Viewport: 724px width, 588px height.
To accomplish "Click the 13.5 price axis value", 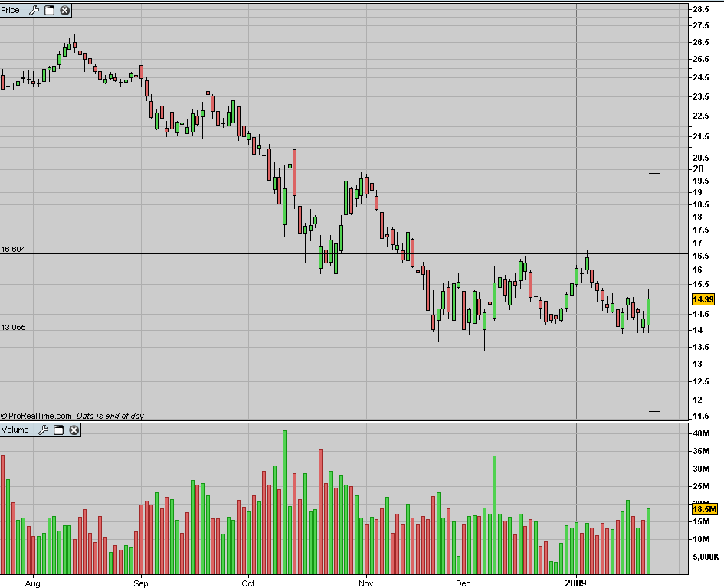I will pos(701,347).
